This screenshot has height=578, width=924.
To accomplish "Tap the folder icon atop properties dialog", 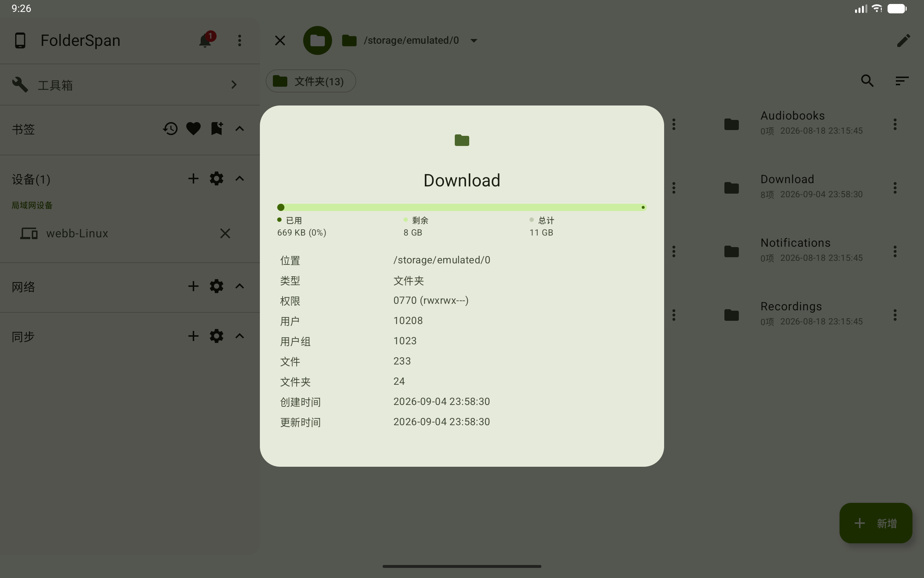I will [x=462, y=140].
